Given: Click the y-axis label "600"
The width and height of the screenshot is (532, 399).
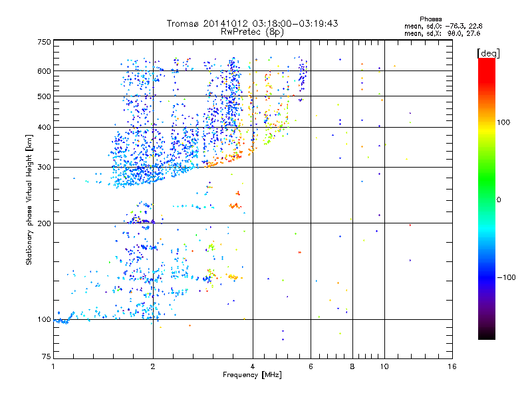Looking at the screenshot, I should click(x=44, y=71).
